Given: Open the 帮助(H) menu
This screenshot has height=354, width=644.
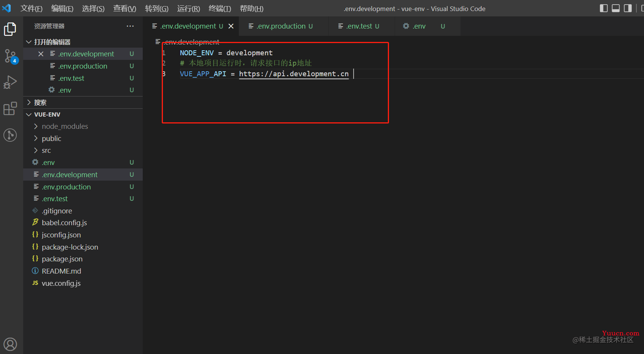Looking at the screenshot, I should 252,8.
